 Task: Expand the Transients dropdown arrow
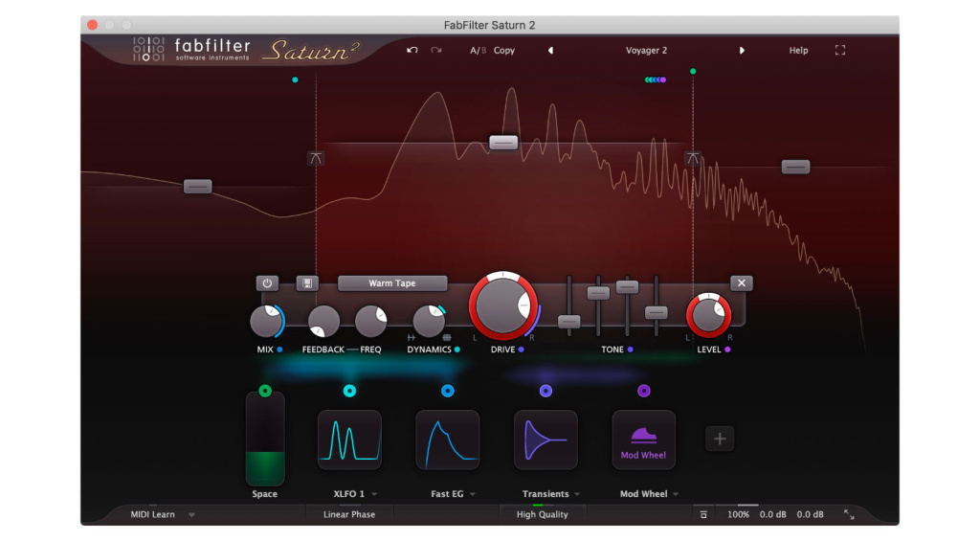(577, 494)
